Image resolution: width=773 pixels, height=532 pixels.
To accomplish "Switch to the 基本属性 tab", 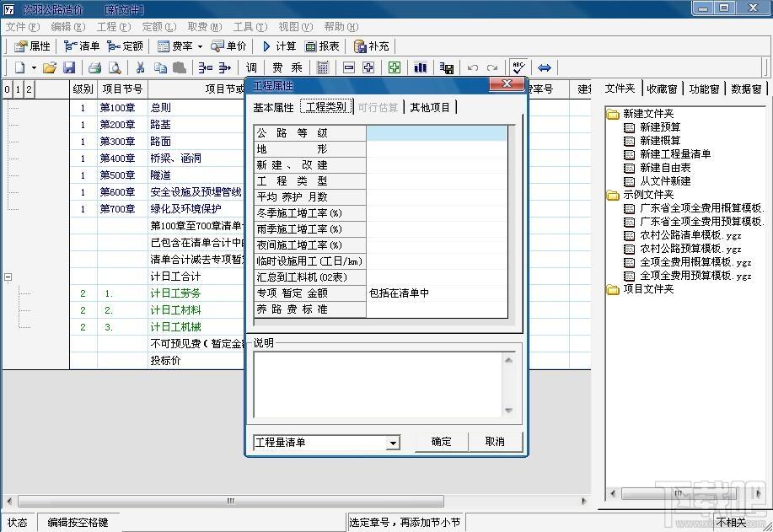I will click(273, 107).
